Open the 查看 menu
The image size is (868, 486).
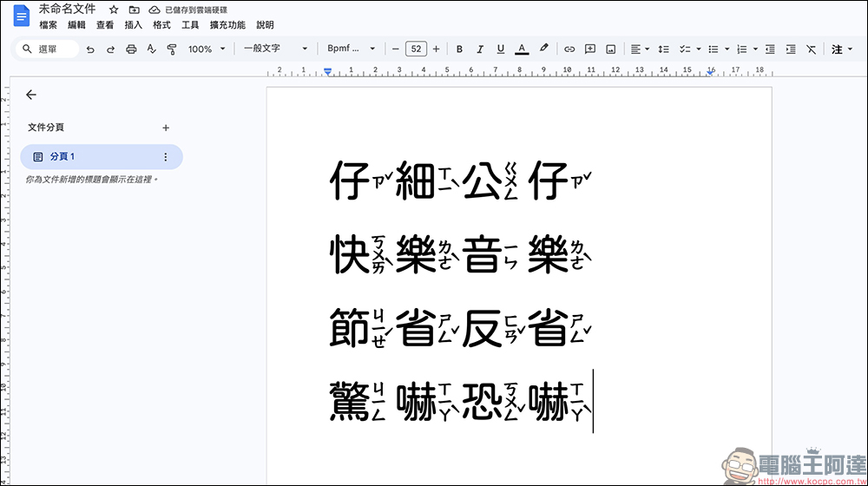click(105, 25)
